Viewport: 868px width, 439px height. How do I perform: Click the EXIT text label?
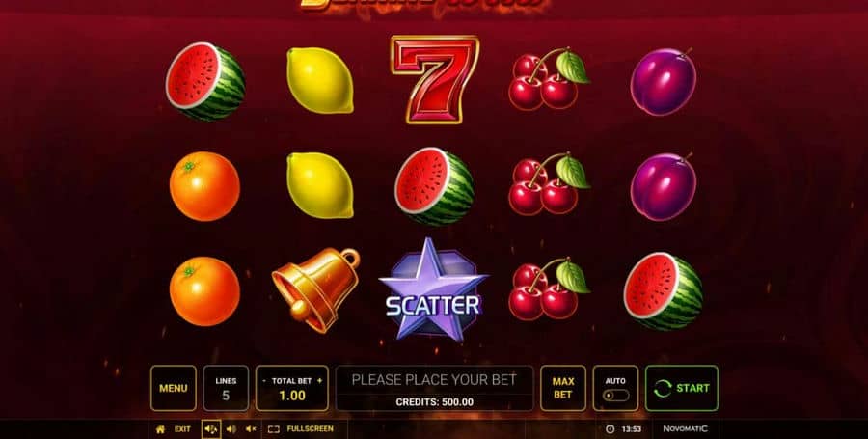[x=182, y=429]
